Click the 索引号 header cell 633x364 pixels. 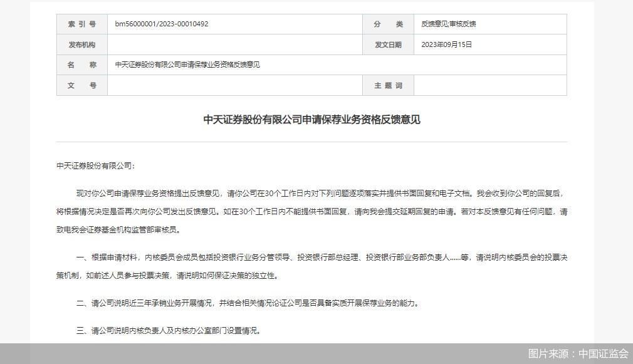(x=82, y=24)
